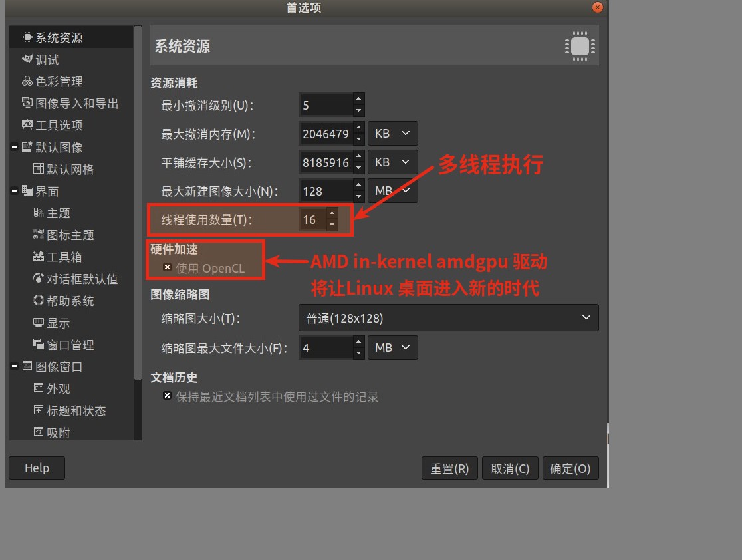Screen dimensions: 742x560
Task: Collapse the 界面 tree node
Action: [x=14, y=191]
